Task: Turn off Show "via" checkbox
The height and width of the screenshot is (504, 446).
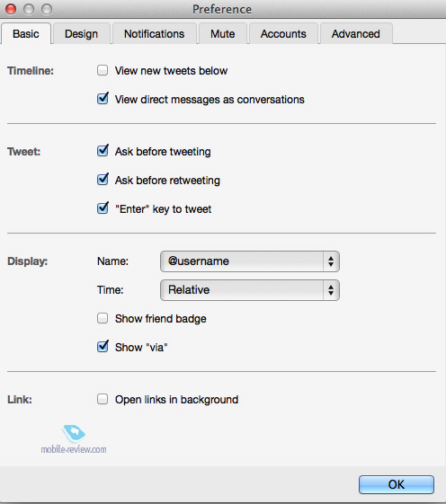Action: pos(103,347)
